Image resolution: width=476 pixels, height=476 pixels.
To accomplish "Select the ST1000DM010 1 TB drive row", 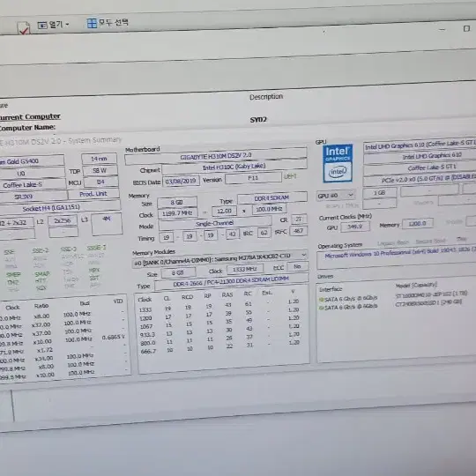I will click(x=393, y=296).
